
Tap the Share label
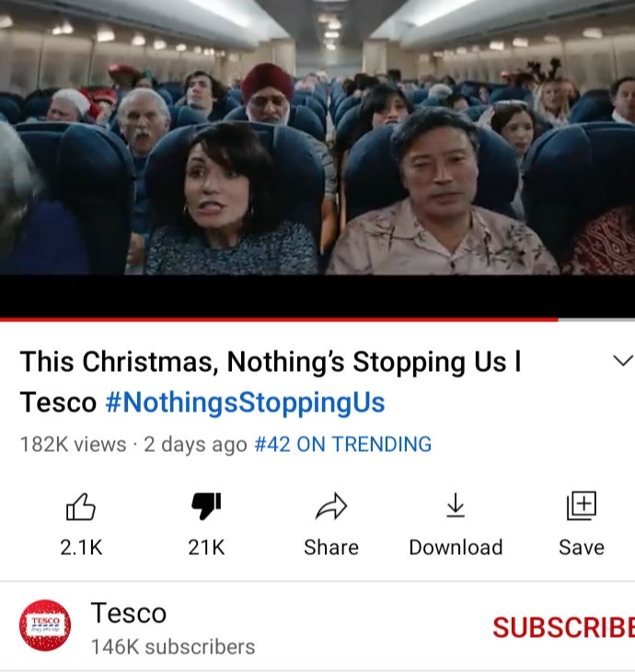coord(331,548)
